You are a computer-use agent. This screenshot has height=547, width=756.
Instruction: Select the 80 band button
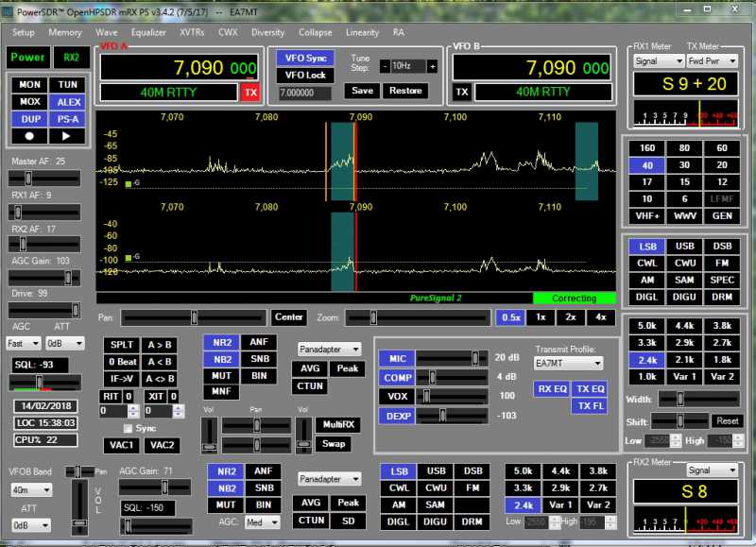tap(684, 148)
